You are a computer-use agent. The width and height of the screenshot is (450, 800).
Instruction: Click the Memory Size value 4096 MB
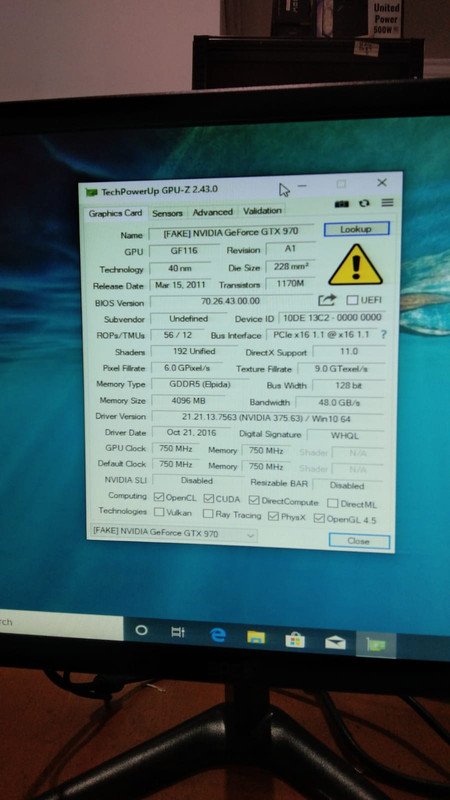tap(188, 401)
